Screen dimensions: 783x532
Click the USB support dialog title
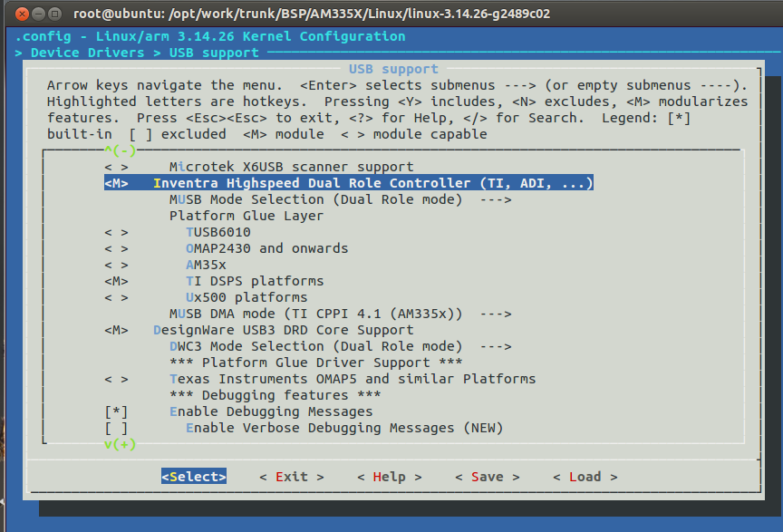393,69
